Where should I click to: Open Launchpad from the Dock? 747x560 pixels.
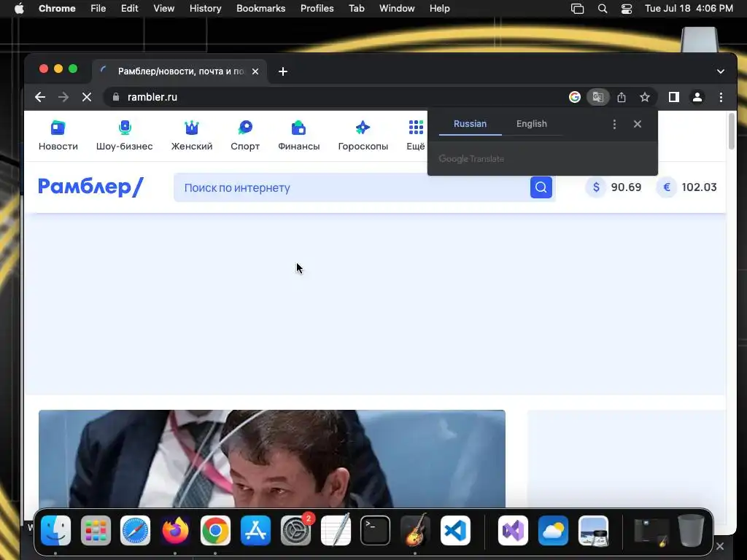coord(96,531)
